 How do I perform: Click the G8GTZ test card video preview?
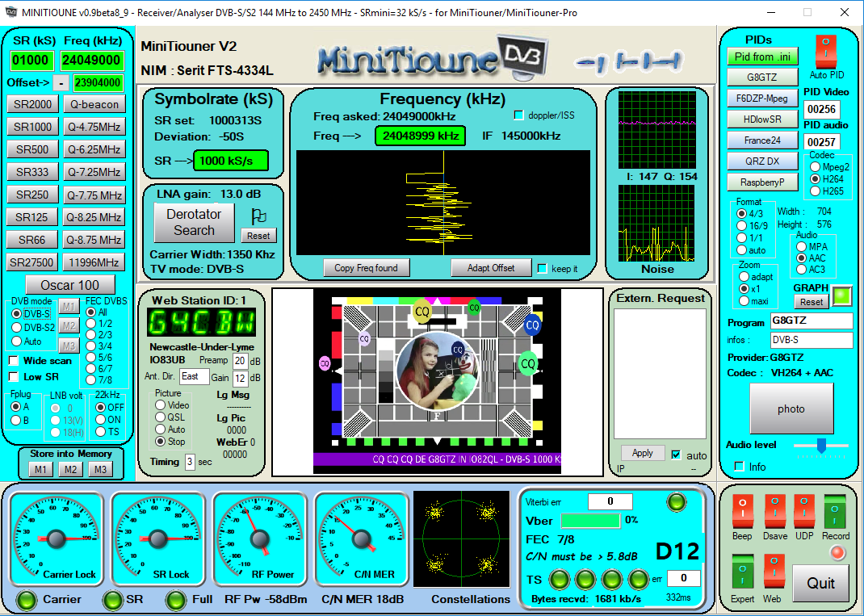[x=437, y=381]
